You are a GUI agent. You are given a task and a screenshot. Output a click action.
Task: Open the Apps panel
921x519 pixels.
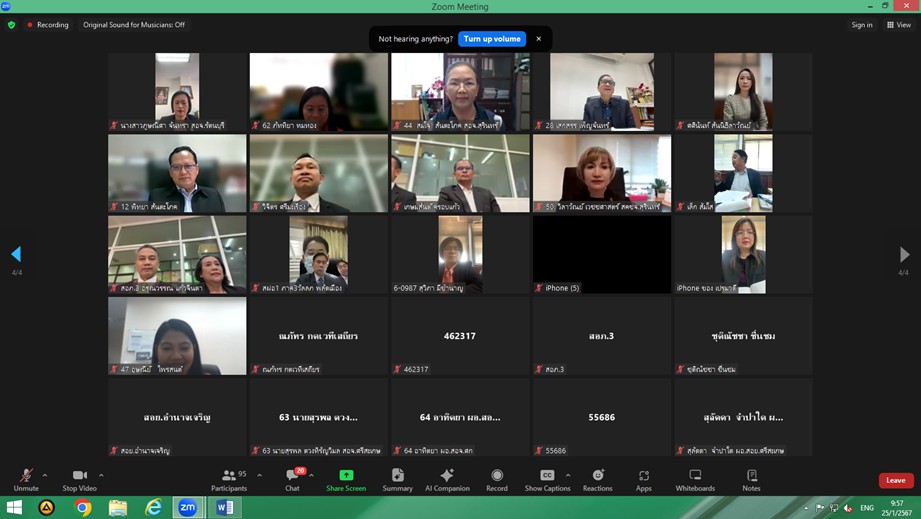[x=644, y=479]
